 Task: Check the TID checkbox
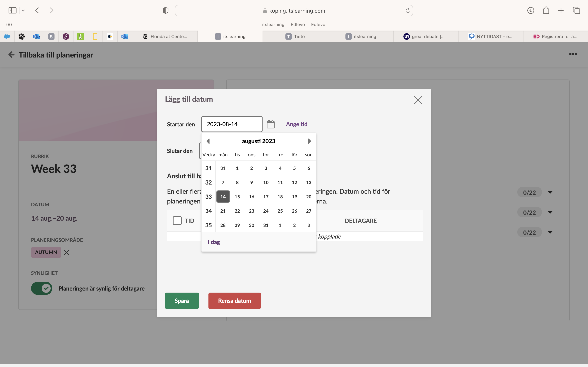[x=177, y=220]
